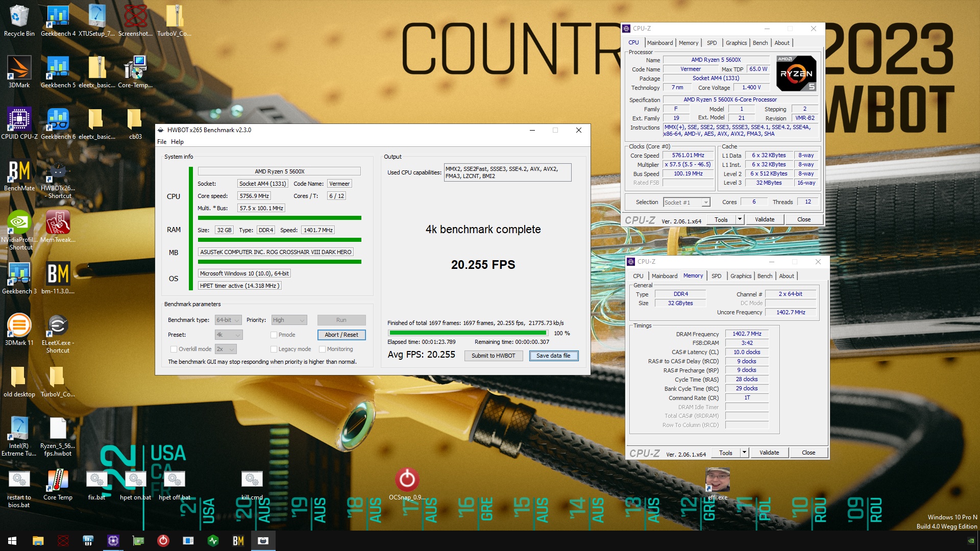Open Benchmark type 64-bit dropdown
This screenshot has width=980, height=551.
(x=228, y=320)
